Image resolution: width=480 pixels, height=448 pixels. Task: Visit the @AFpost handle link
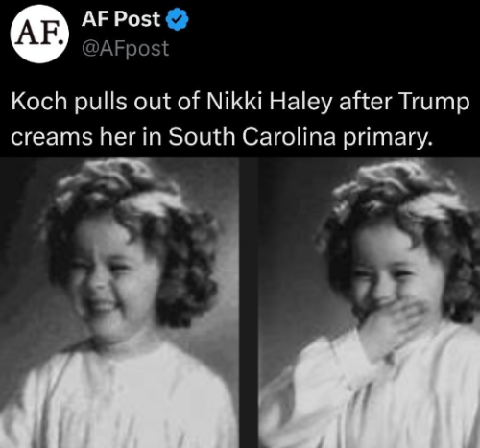click(125, 49)
